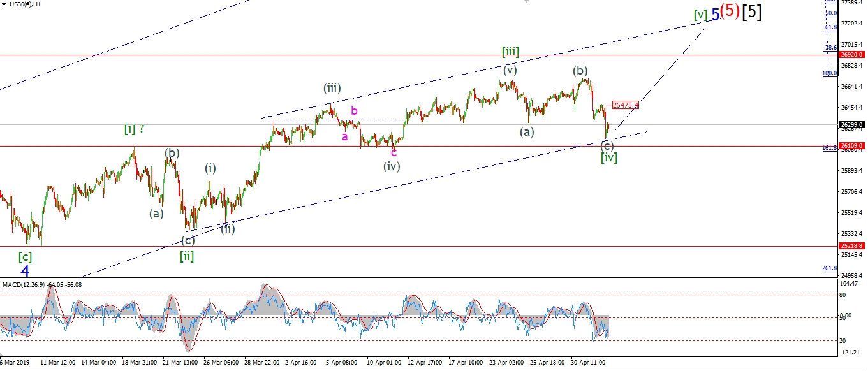Click the 100.0 Fibonacci level label
Viewport: 868px width, 371px height.
pyautogui.click(x=829, y=73)
